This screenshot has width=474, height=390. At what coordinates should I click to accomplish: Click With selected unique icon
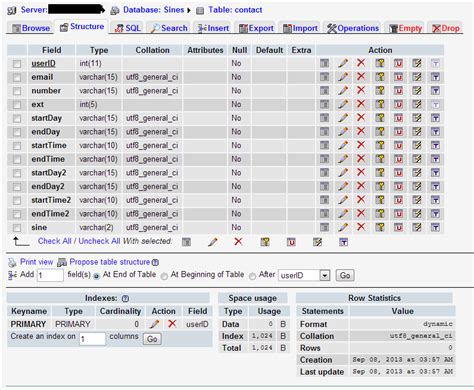[x=291, y=242]
